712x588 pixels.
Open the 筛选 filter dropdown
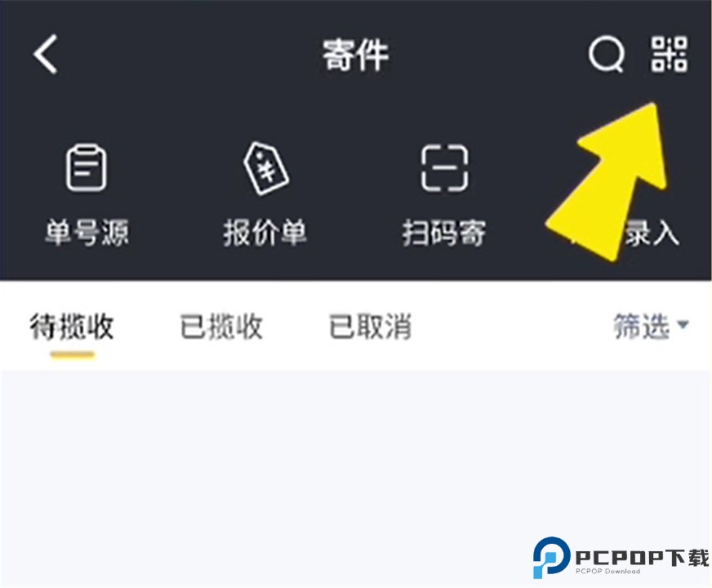651,326
